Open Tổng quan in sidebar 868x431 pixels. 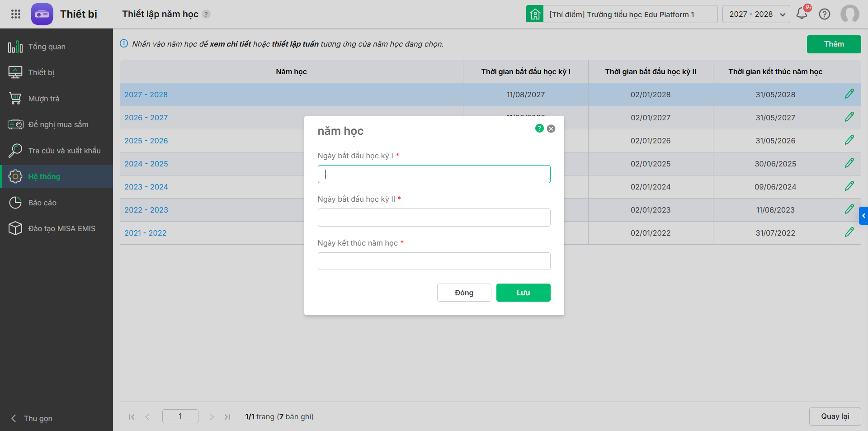click(57, 47)
